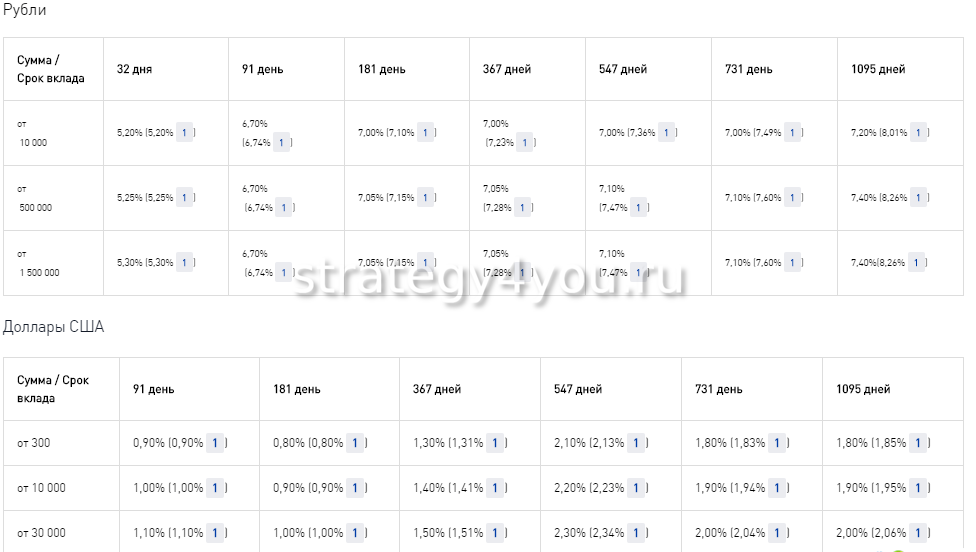
Task: Click the footnote marker after 7,49%
Action: pos(793,132)
